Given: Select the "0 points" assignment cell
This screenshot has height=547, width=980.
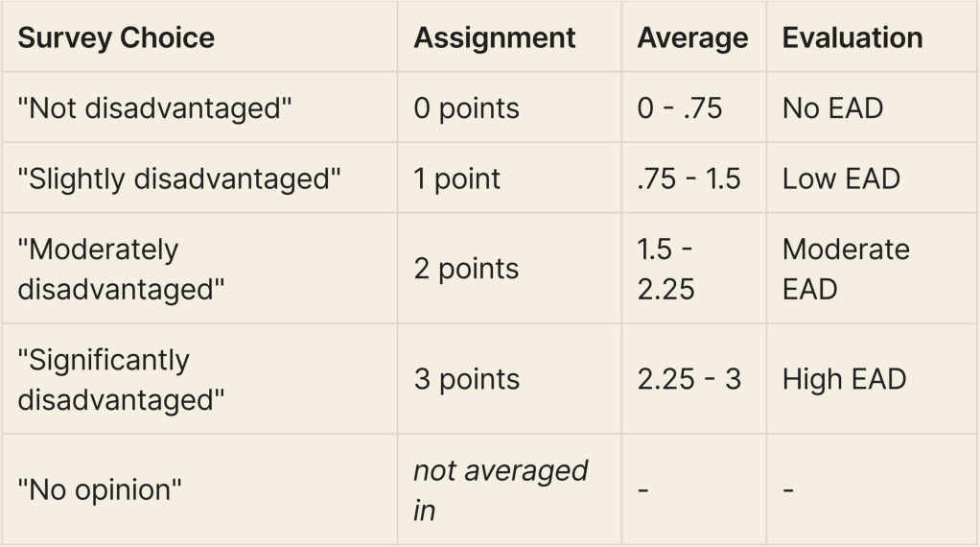Looking at the screenshot, I should point(466,108).
